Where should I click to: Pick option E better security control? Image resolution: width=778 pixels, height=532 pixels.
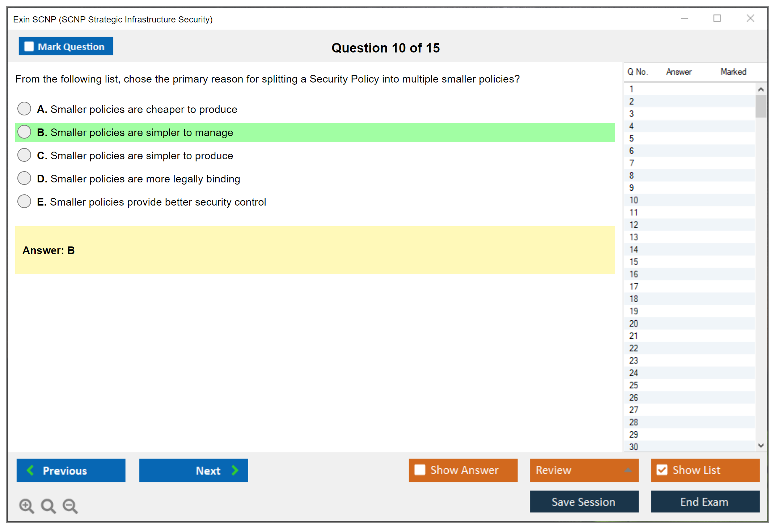coord(24,201)
